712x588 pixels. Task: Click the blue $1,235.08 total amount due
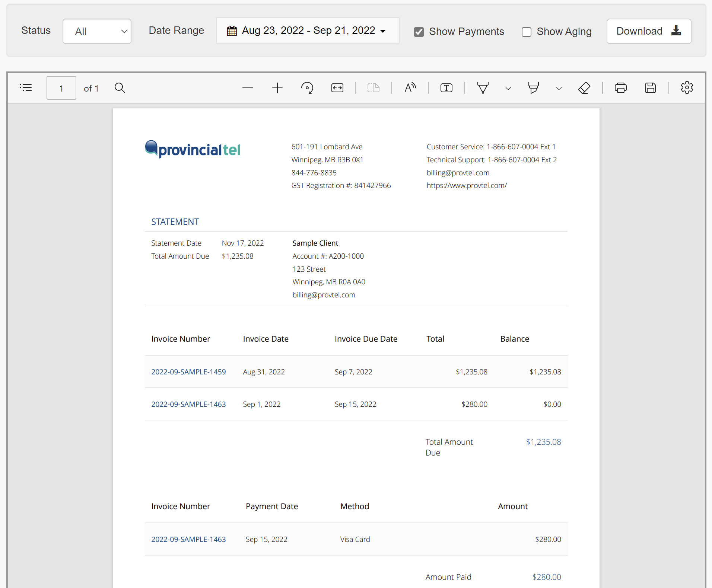[x=543, y=442]
